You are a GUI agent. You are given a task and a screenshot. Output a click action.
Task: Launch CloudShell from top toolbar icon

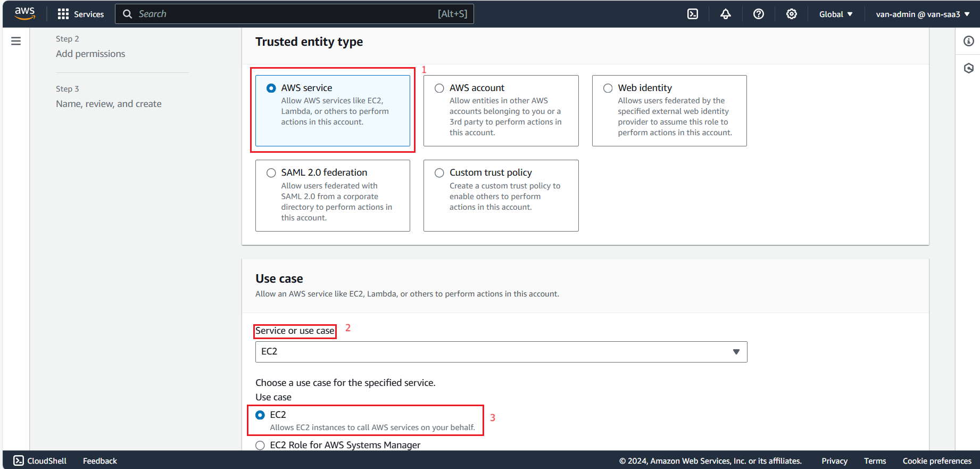[x=693, y=14]
